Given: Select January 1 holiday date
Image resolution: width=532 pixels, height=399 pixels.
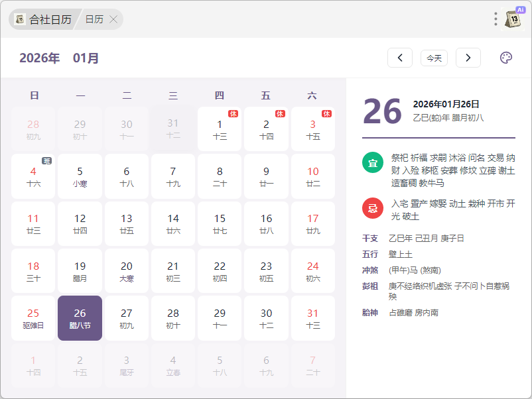Looking at the screenshot, I should 220,129.
